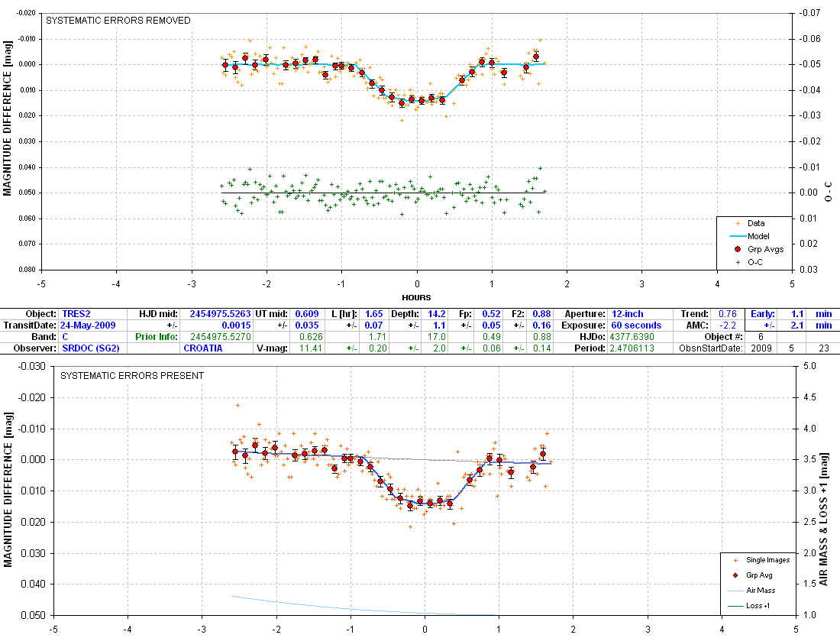This screenshot has height=638, width=840.
Task: Click the Period value 2.4706113
Action: click(632, 348)
